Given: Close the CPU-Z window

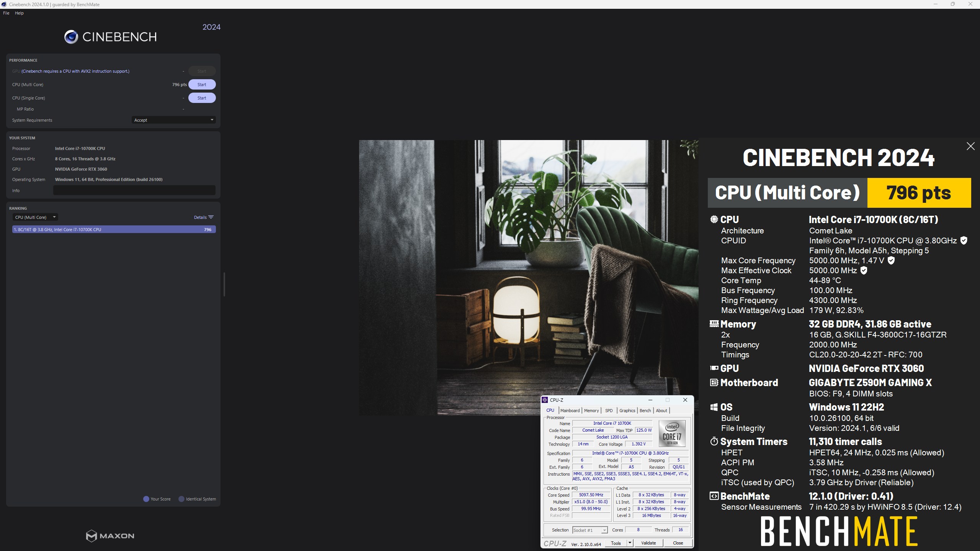Looking at the screenshot, I should pyautogui.click(x=685, y=400).
